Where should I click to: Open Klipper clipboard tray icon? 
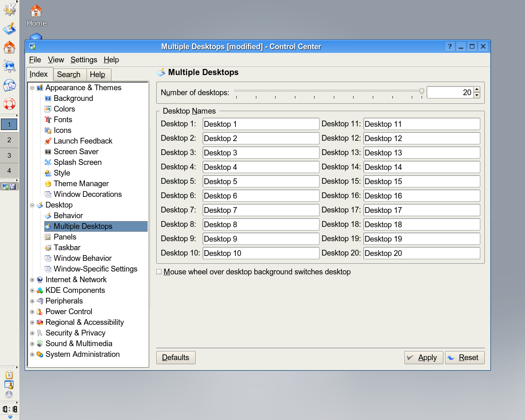click(9, 375)
